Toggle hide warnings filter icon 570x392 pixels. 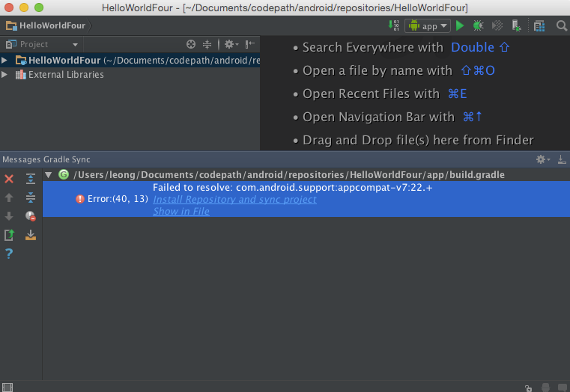coord(31,216)
